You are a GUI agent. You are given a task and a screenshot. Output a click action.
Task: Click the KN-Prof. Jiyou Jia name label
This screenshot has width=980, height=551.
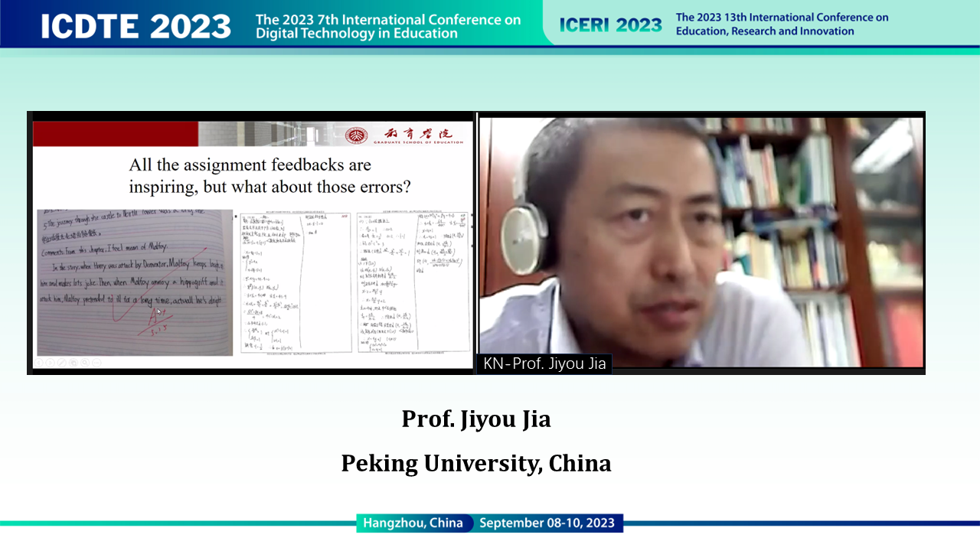click(544, 364)
